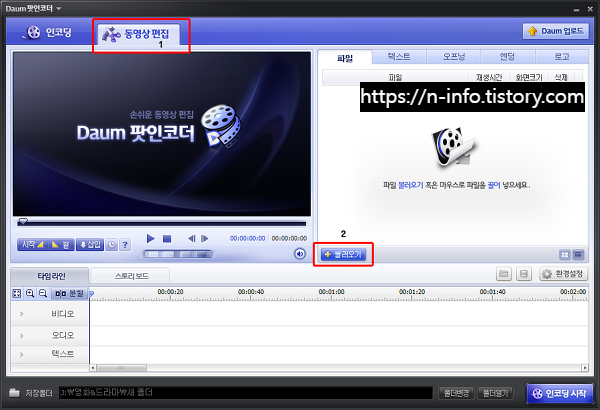The image size is (600, 410).
Task: Zoom out the timeline
Action: 43,294
